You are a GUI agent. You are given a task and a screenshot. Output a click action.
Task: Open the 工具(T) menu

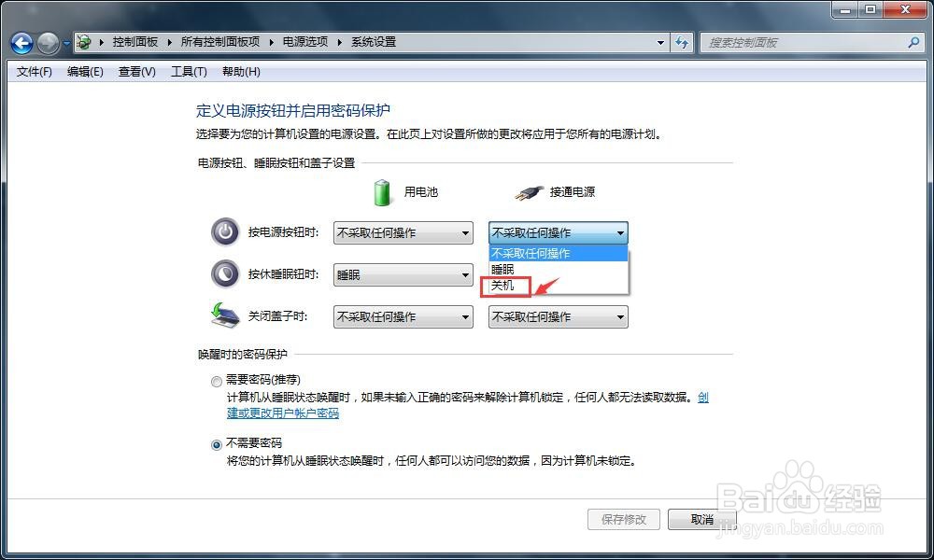[189, 72]
